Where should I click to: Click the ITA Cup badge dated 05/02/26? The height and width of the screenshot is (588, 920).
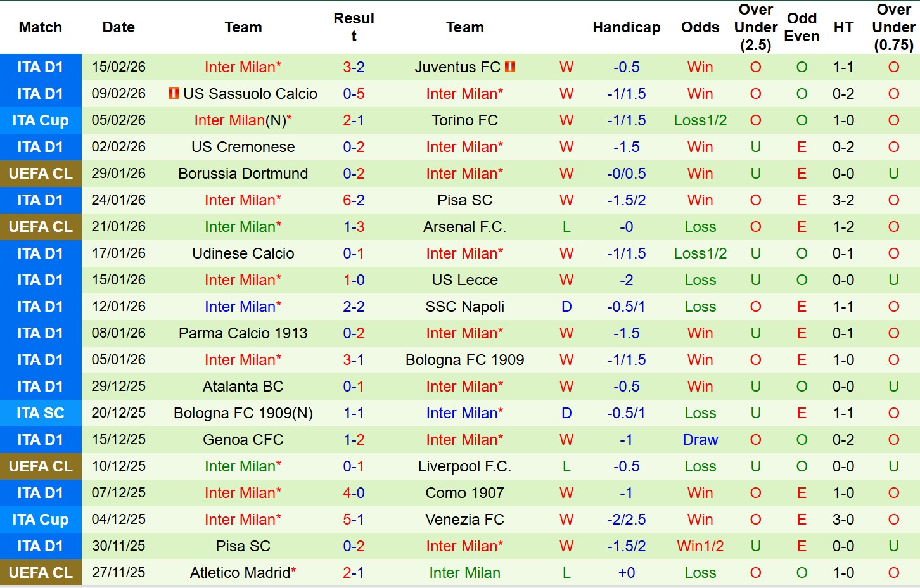pos(41,120)
